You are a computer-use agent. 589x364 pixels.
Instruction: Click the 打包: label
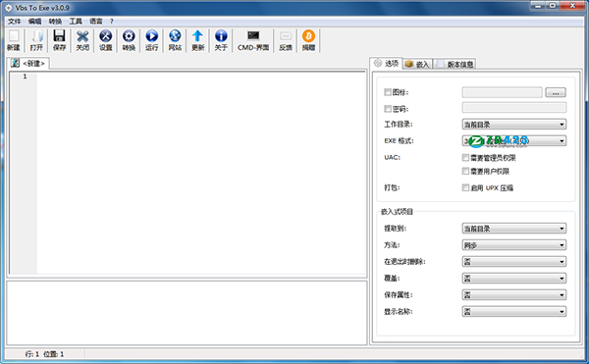pos(392,187)
